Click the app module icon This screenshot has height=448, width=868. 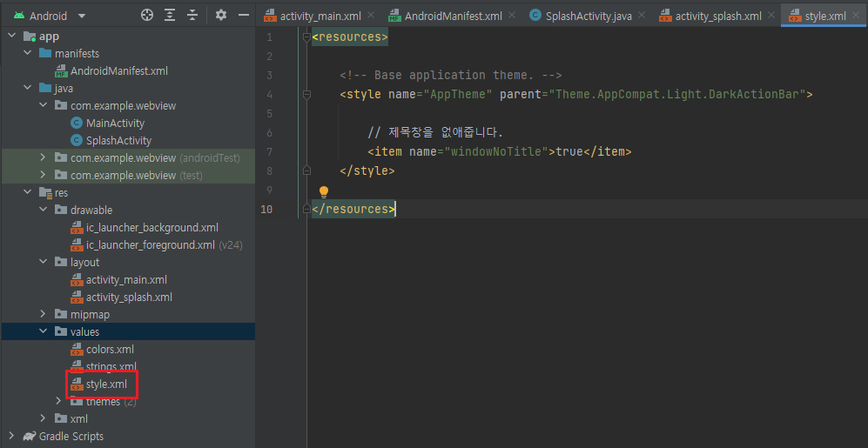tap(30, 37)
